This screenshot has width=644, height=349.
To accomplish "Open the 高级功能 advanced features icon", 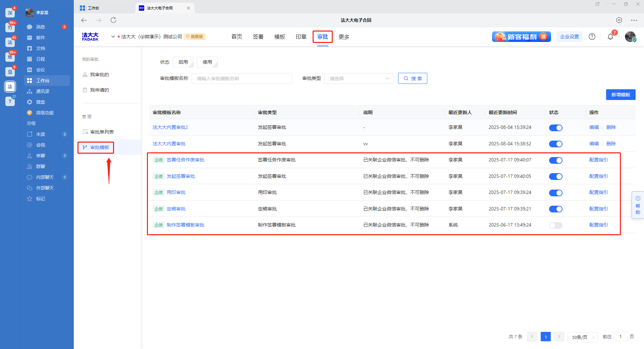I will point(30,113).
